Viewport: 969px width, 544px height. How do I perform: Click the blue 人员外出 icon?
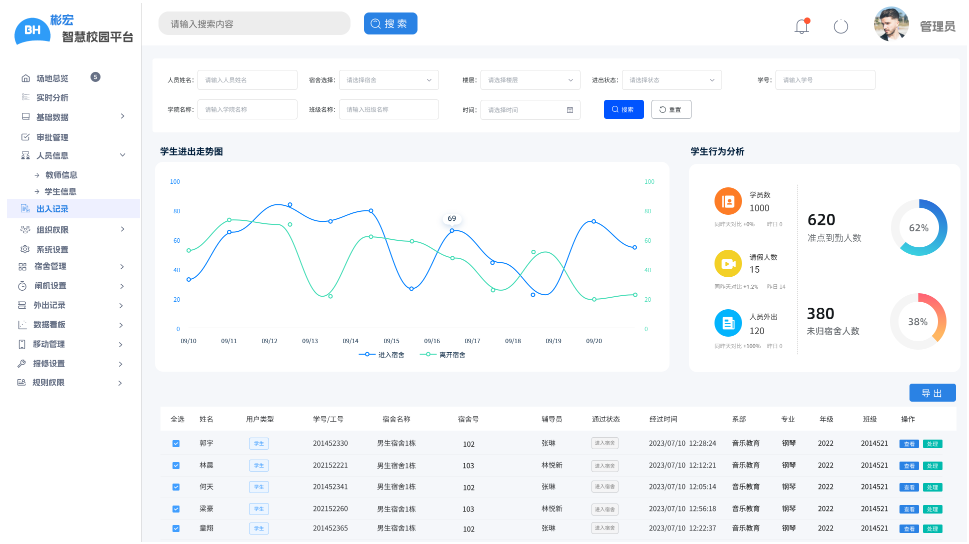[x=728, y=323]
